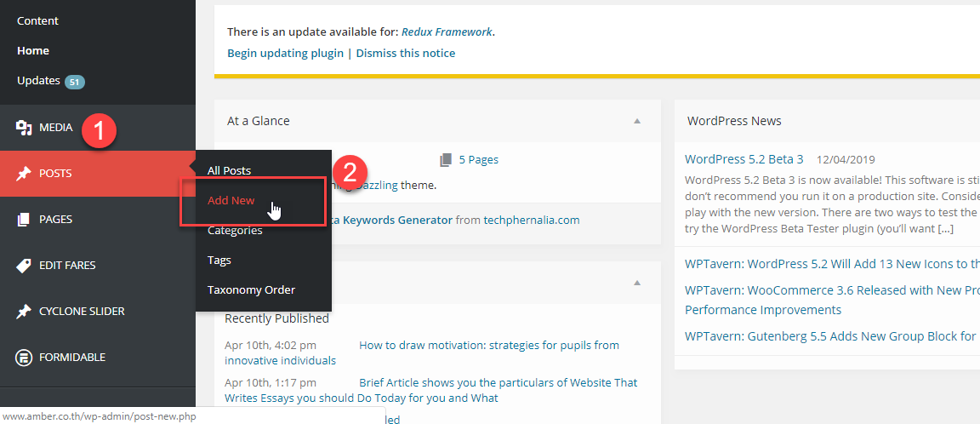This screenshot has height=424, width=980.
Task: Open the How to draw motivation post
Action: (422, 352)
